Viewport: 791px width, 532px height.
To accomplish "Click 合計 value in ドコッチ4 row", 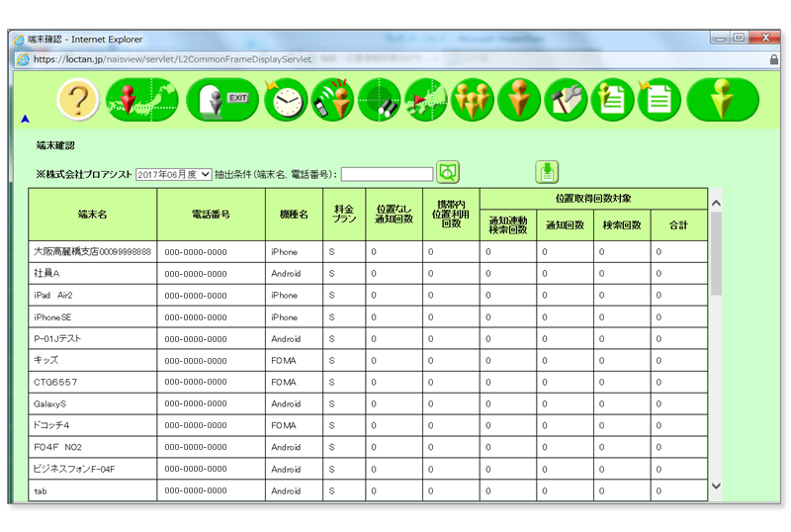I will 659,425.
